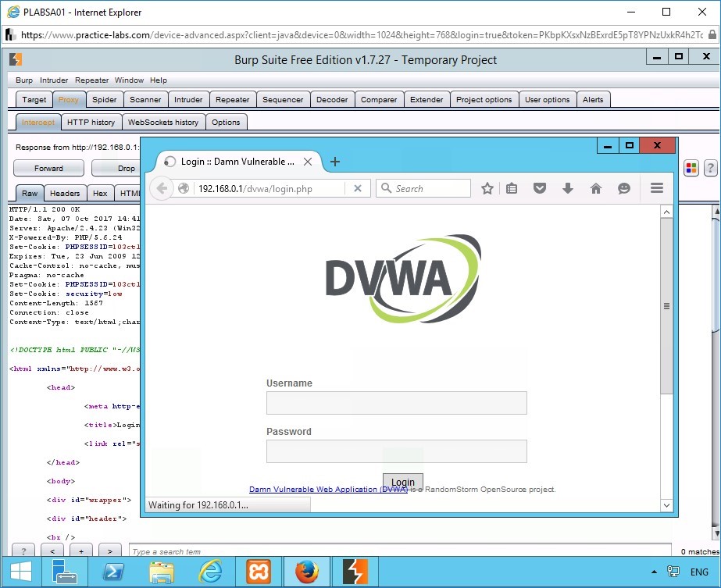Open PowerShell from the taskbar

tap(113, 572)
